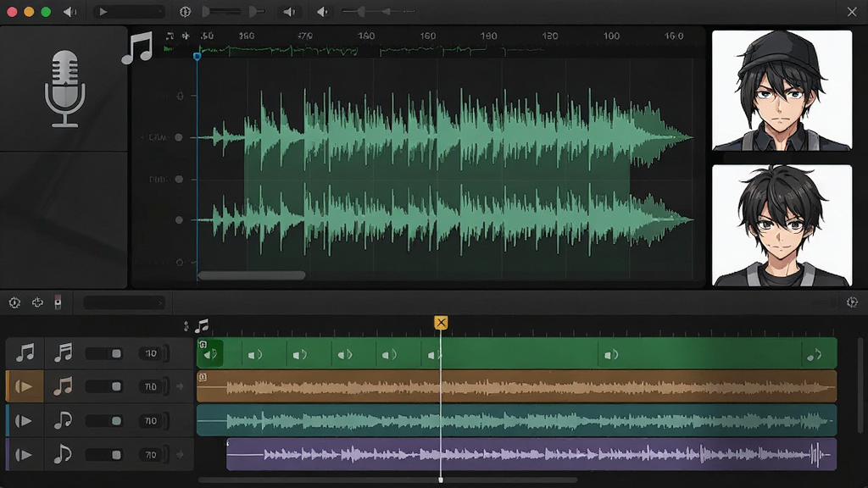Expand the arrow on the purple track header
The image size is (868, 488).
[180, 454]
